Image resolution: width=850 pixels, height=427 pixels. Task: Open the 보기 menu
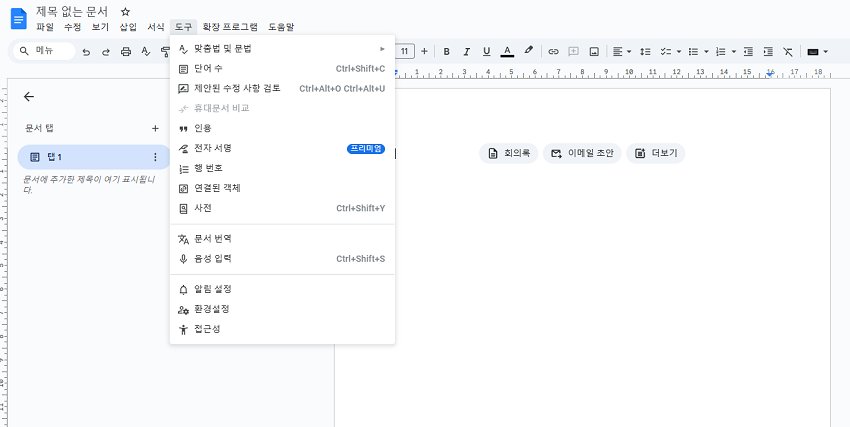[100, 27]
